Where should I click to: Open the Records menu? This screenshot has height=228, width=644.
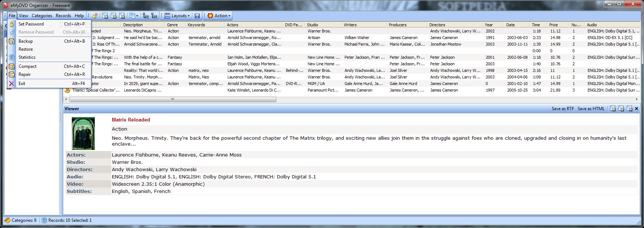[63, 16]
